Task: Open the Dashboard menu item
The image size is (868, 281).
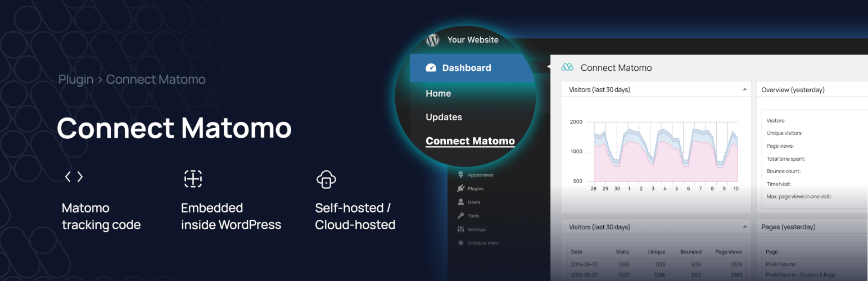Action: point(471,68)
